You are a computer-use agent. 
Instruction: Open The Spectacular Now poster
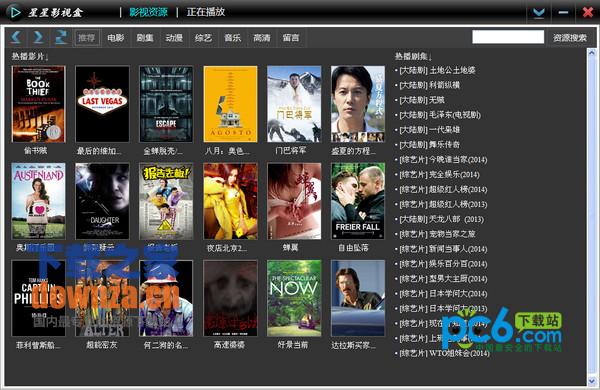coord(294,298)
